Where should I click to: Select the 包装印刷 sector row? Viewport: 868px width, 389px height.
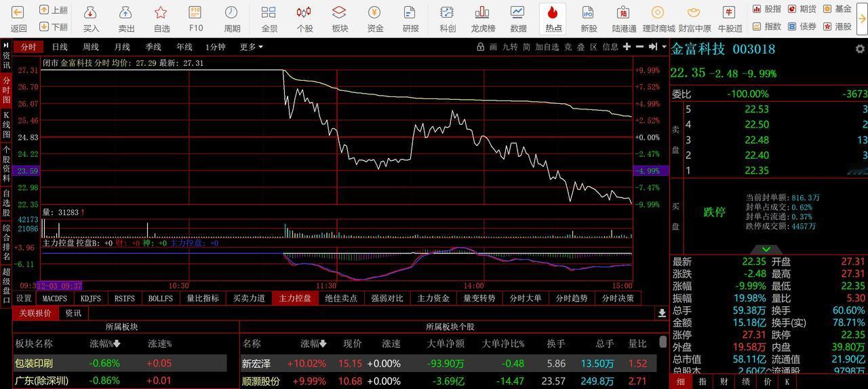point(119,363)
